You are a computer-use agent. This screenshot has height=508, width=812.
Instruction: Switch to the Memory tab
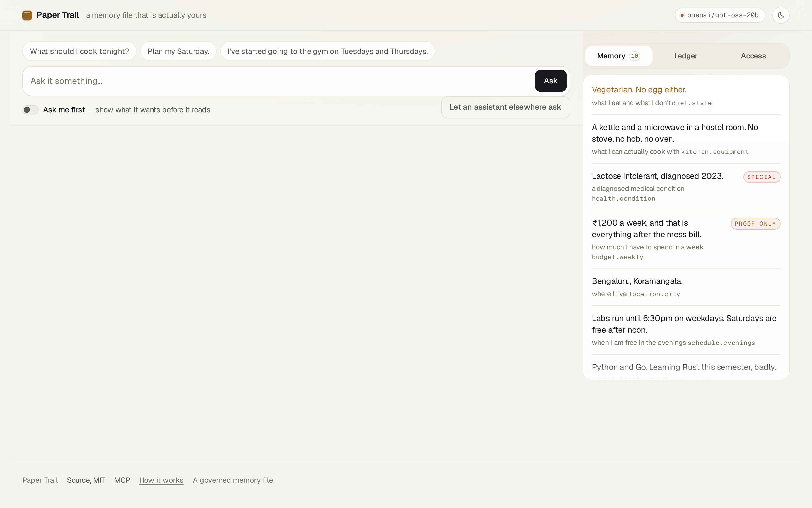(619, 56)
